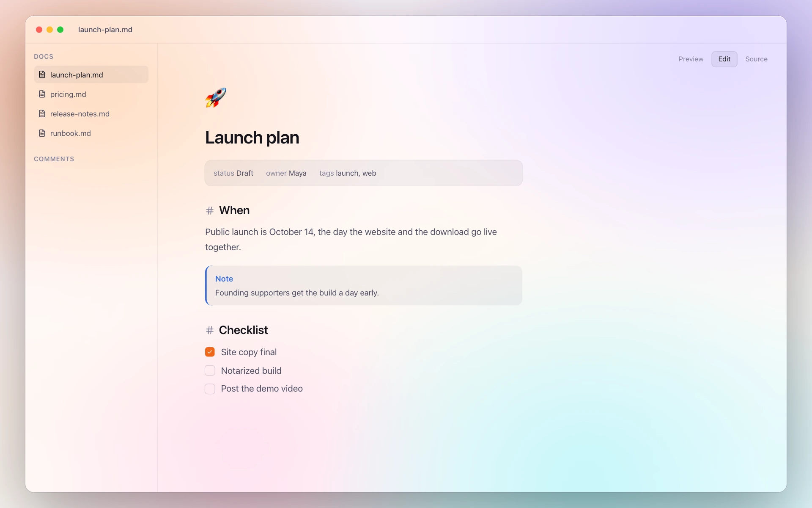Select the Edit mode tab
Screen dimensions: 812x508
724,59
